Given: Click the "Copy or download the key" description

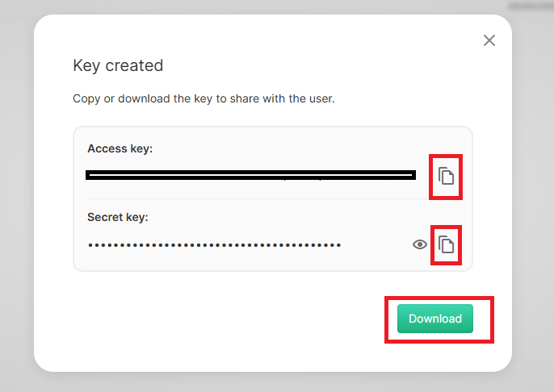Looking at the screenshot, I should [204, 99].
